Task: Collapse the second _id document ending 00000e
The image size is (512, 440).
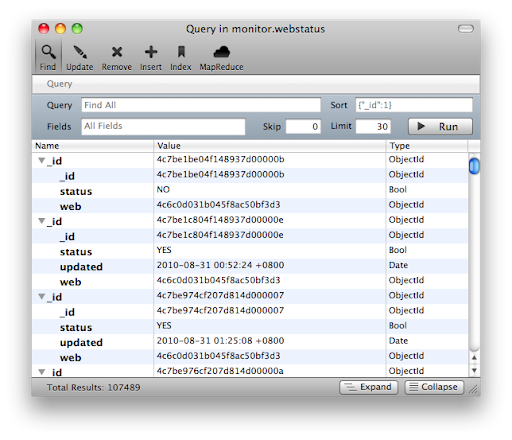Action: point(42,221)
